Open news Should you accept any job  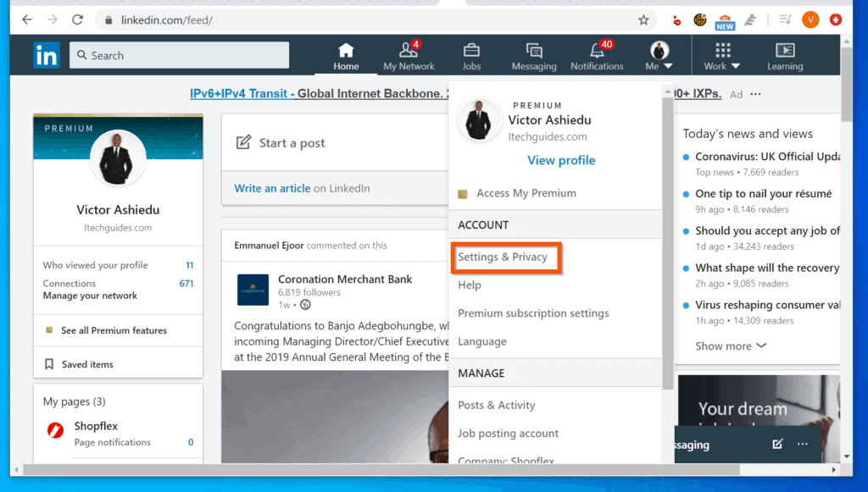768,230
